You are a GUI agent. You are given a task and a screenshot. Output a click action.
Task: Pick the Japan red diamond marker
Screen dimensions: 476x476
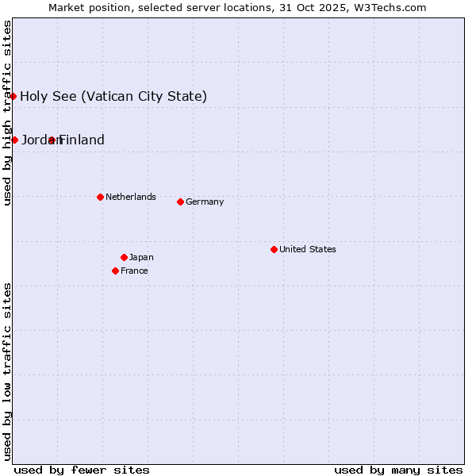click(124, 257)
